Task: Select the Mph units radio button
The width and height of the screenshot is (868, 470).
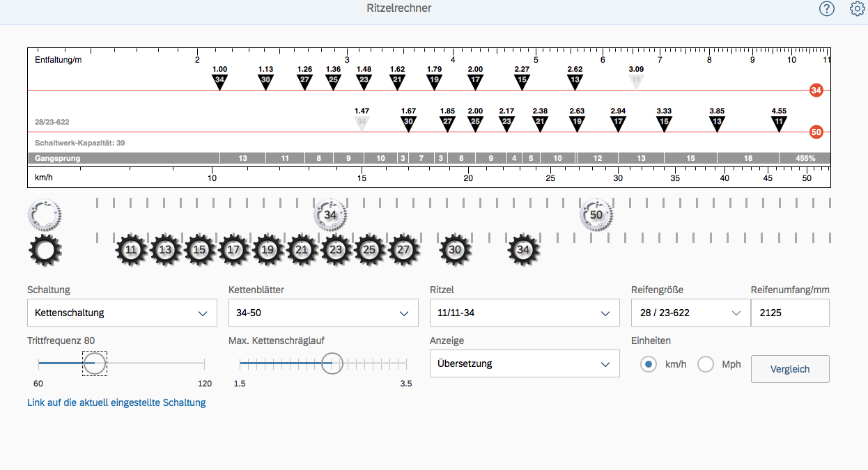Action: (706, 364)
